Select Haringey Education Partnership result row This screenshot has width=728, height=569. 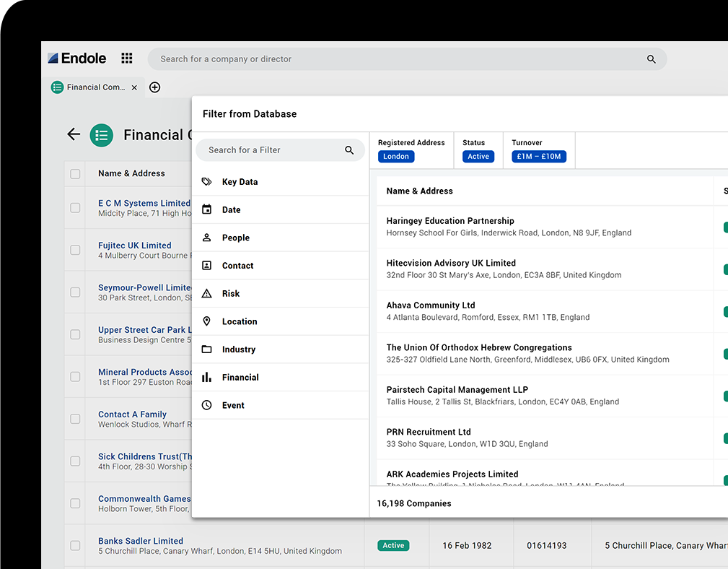click(x=545, y=227)
